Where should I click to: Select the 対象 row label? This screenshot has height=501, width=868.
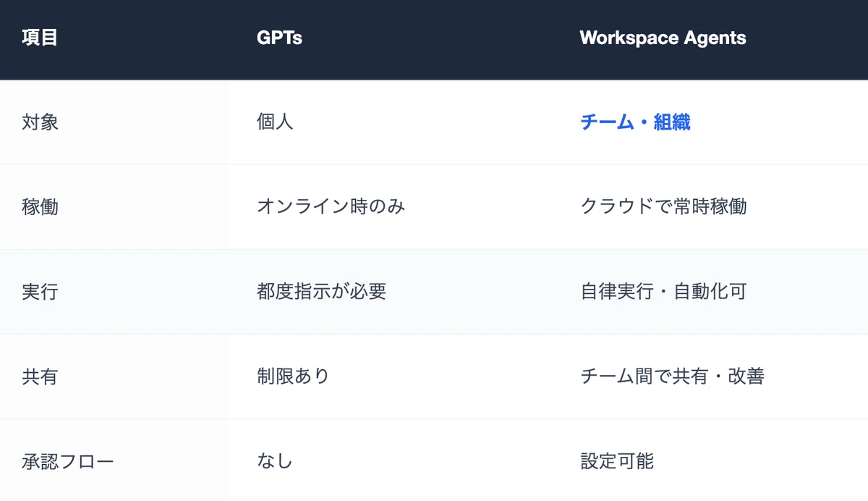click(40, 122)
